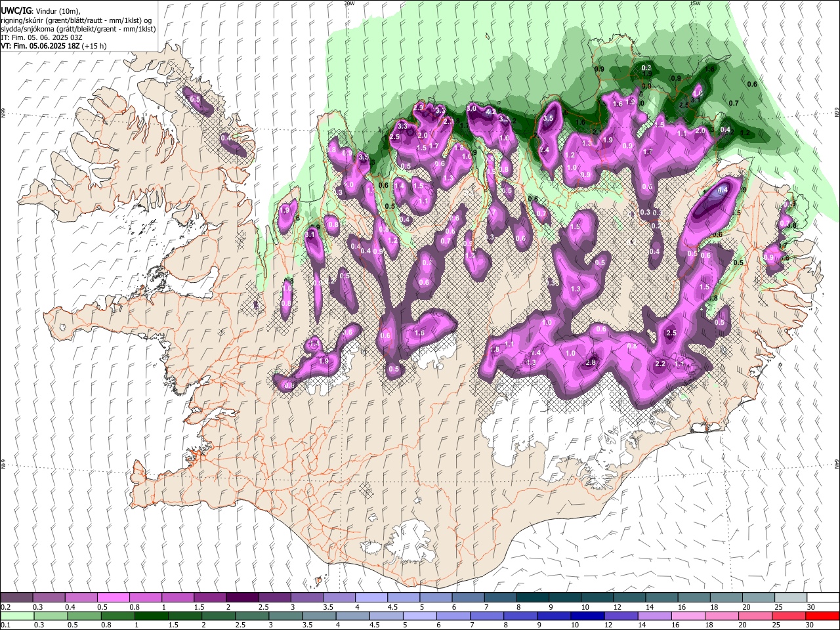Viewport: 840px width, 630px height.
Task: Click the dark plum 0.2 snow legend swatch
Action: coord(17,598)
